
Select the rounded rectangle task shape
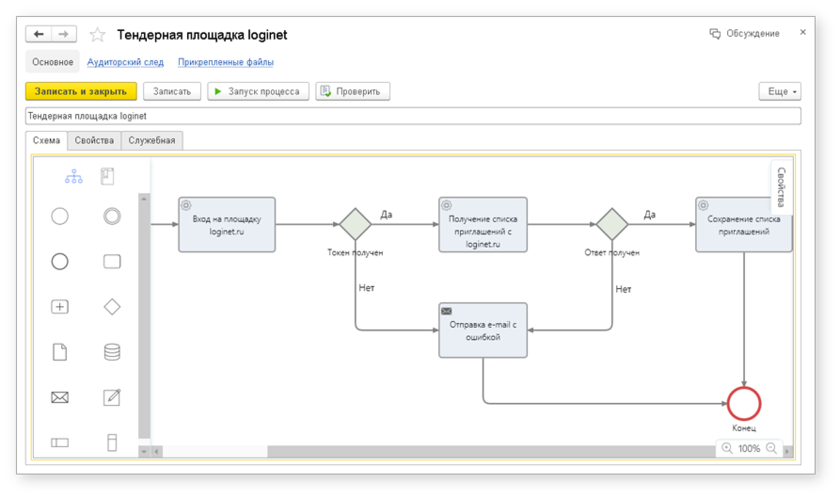click(x=112, y=262)
